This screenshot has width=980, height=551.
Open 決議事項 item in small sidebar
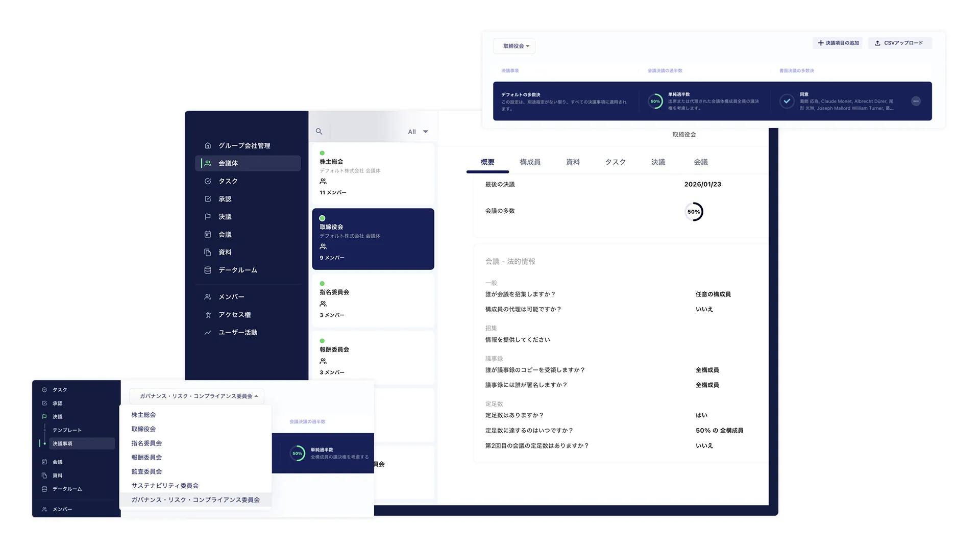click(x=62, y=444)
